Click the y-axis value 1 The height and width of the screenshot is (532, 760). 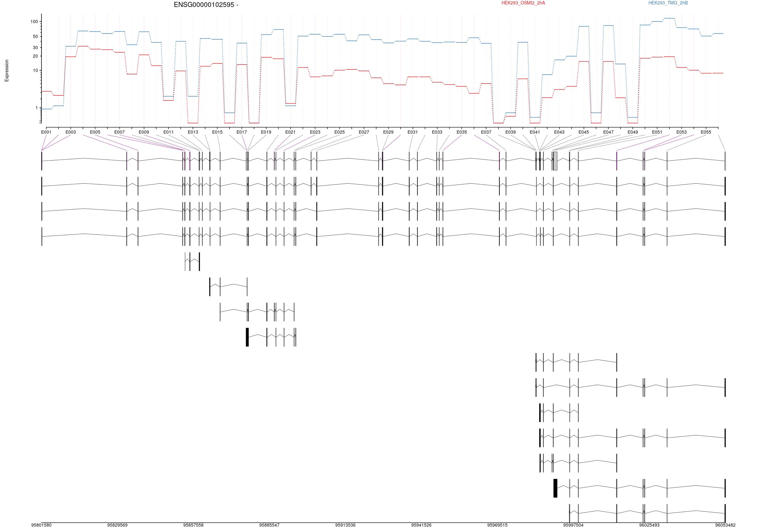pos(37,108)
